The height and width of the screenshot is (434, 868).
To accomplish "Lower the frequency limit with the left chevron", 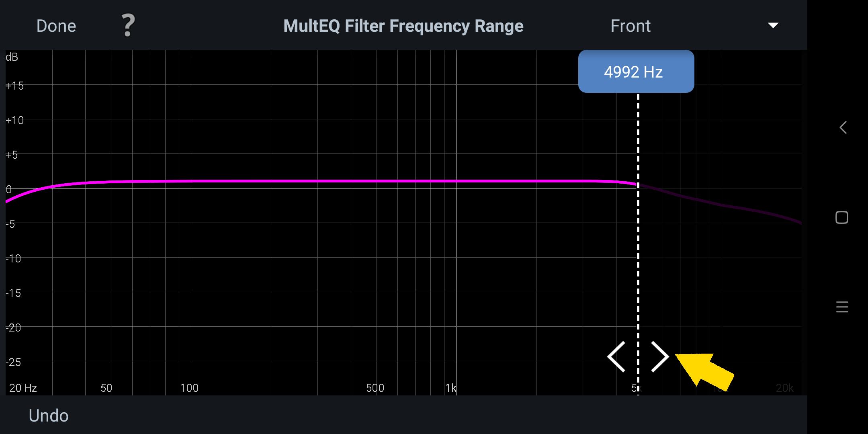I will (616, 356).
